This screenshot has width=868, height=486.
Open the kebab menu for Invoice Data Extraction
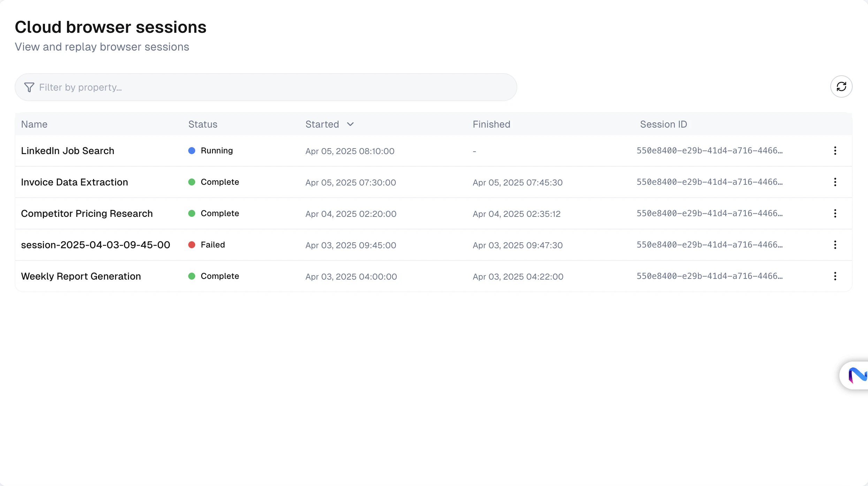coord(835,182)
